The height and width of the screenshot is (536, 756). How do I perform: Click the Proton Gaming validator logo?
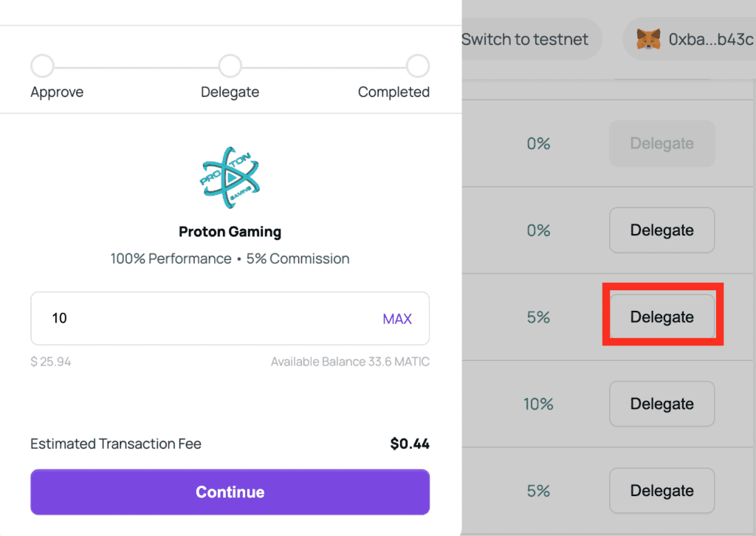pos(230,177)
